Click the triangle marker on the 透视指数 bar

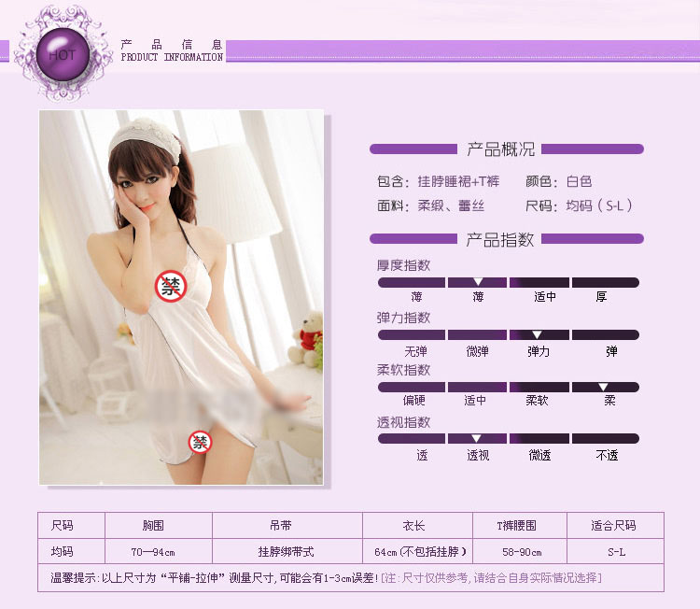click(x=476, y=438)
